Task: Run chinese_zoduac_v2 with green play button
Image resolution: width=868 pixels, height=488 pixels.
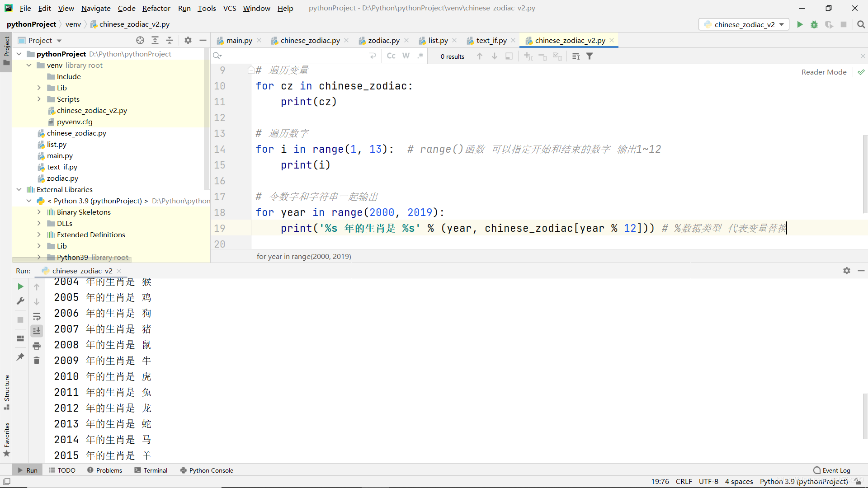Action: pyautogui.click(x=800, y=24)
